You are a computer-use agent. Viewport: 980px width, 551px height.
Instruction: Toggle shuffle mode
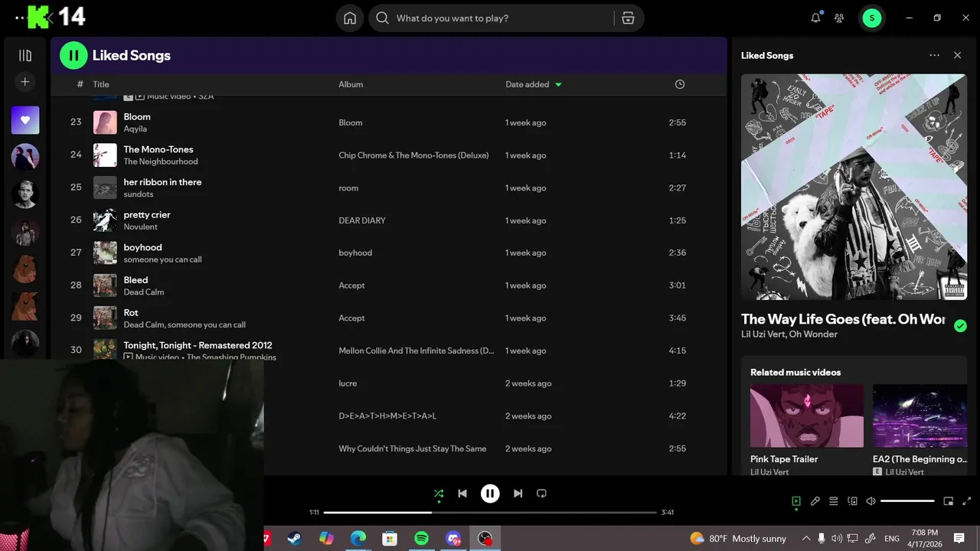439,494
